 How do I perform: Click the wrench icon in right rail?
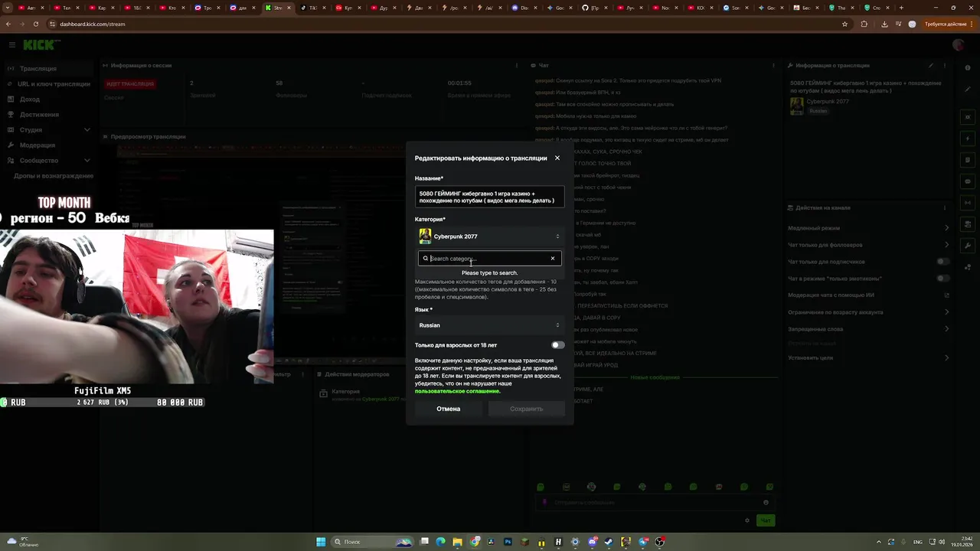pos(968,246)
